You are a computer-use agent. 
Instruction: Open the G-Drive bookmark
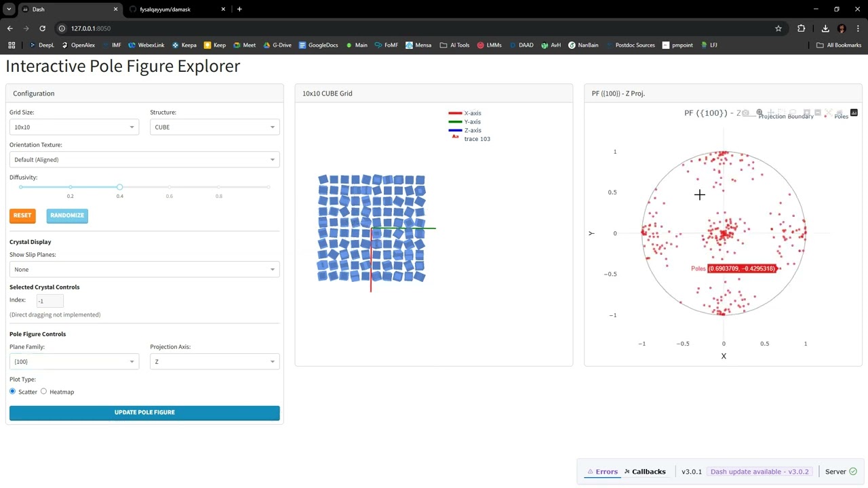277,45
